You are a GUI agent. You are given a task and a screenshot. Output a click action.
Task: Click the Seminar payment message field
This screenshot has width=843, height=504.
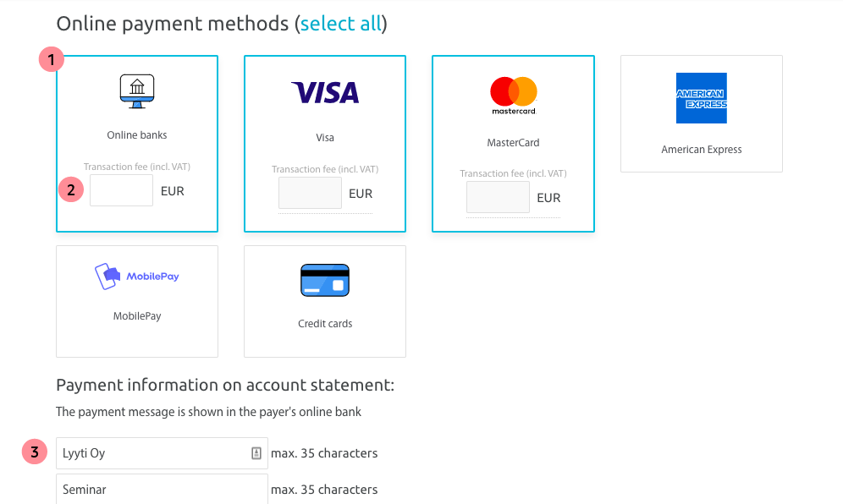(x=162, y=489)
